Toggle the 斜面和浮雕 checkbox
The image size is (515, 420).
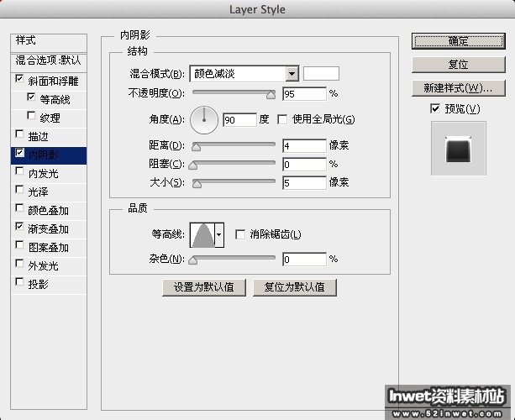click(19, 79)
